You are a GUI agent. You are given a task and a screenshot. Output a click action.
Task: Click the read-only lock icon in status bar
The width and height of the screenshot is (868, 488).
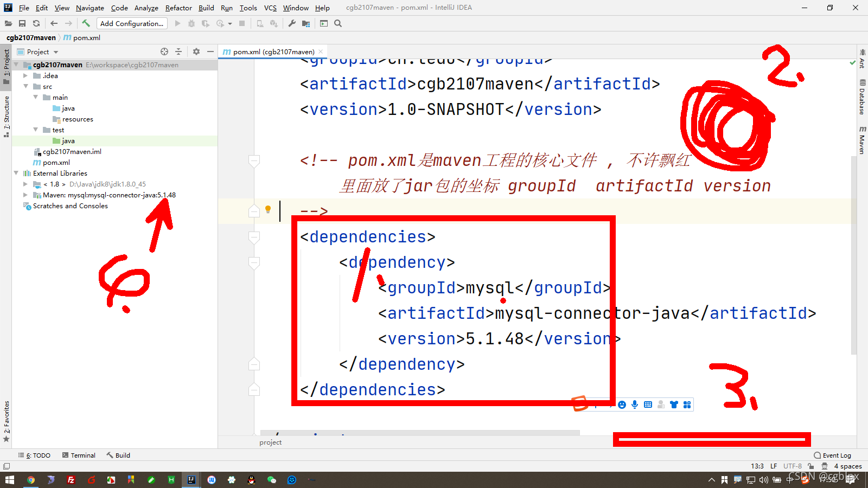pyautogui.click(x=810, y=466)
